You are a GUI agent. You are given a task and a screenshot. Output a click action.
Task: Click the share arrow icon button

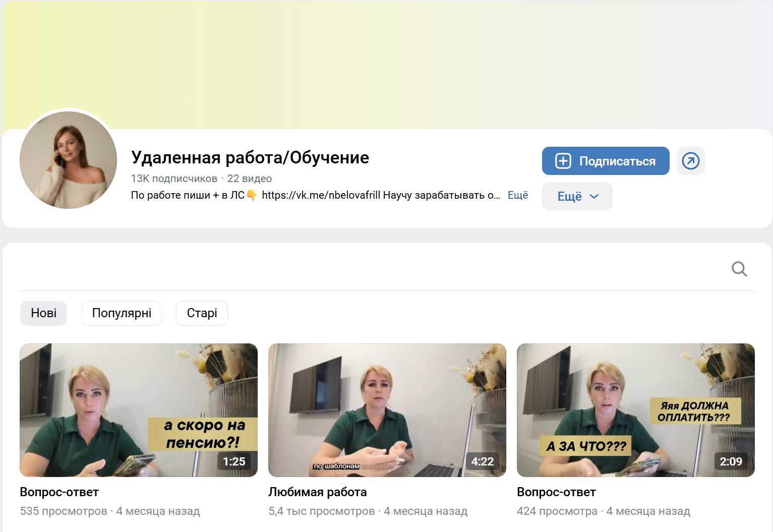click(690, 161)
